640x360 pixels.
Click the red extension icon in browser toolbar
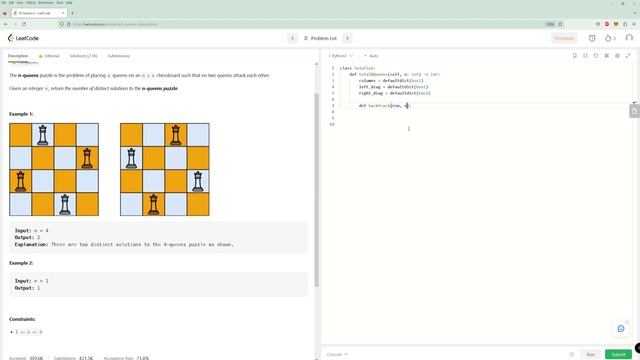[607, 24]
